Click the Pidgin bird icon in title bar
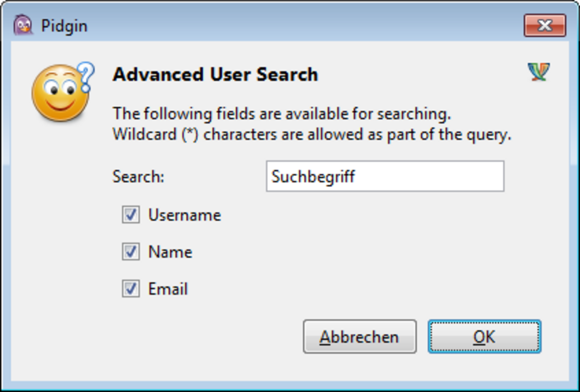This screenshot has width=580, height=392. pyautogui.click(x=23, y=25)
